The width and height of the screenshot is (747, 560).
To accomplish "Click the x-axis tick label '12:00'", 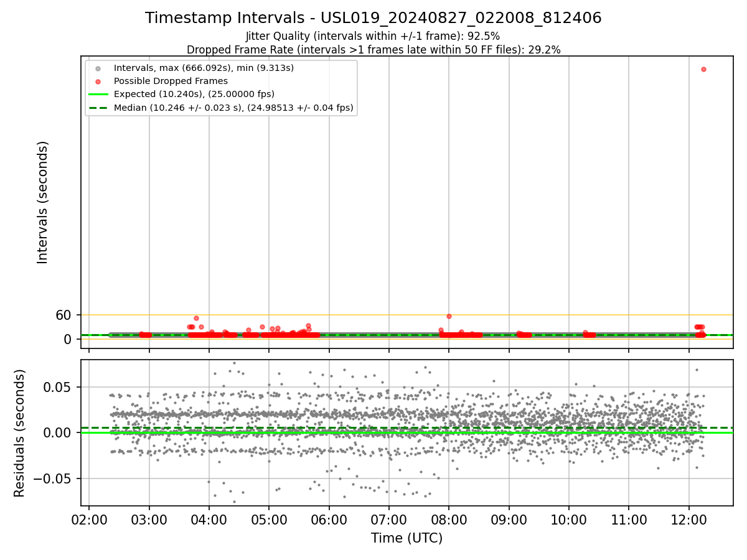I will (688, 519).
